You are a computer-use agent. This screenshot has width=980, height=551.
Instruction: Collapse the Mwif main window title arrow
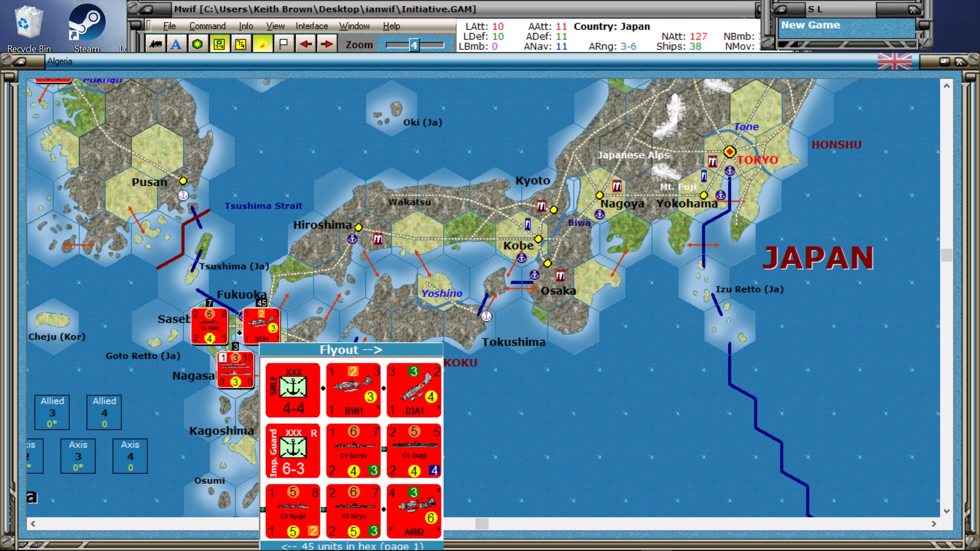pyautogui.click(x=146, y=9)
